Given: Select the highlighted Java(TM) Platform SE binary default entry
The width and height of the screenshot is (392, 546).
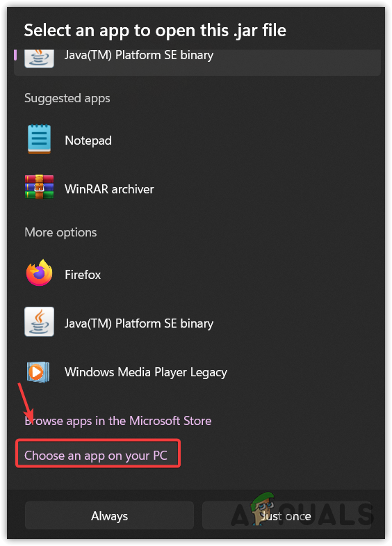Looking at the screenshot, I should [197, 63].
